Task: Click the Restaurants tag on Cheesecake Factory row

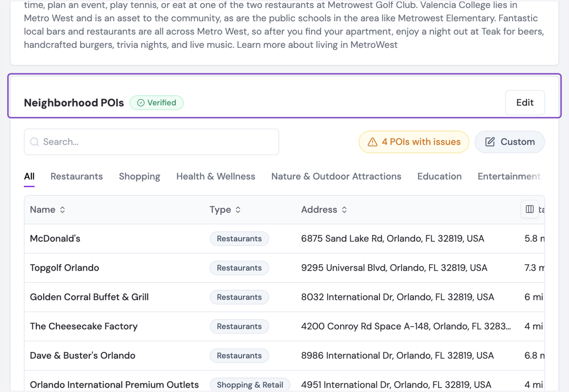Action: (x=239, y=326)
